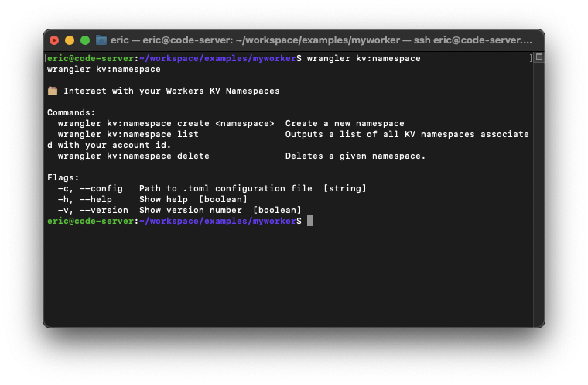Screen dimensions: 588x385
Task: Zoom the window using the green button
Action: 85,40
